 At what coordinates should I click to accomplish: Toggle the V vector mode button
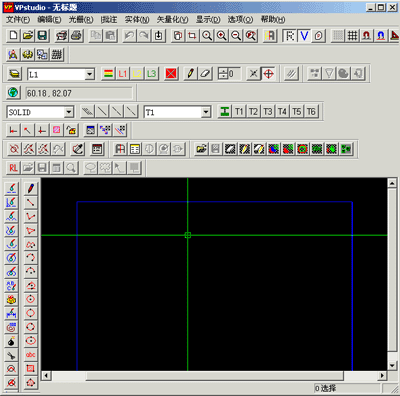click(304, 35)
